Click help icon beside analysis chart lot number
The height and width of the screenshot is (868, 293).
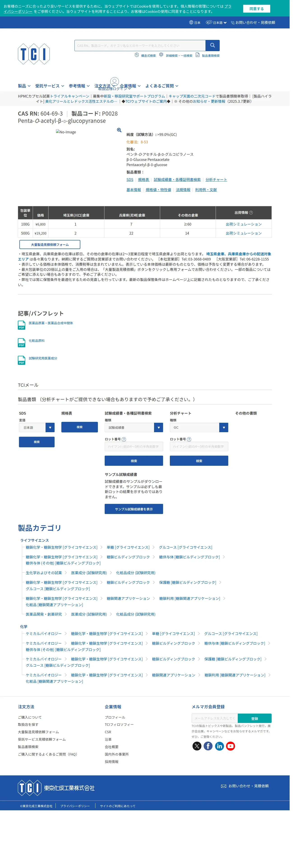(x=189, y=439)
